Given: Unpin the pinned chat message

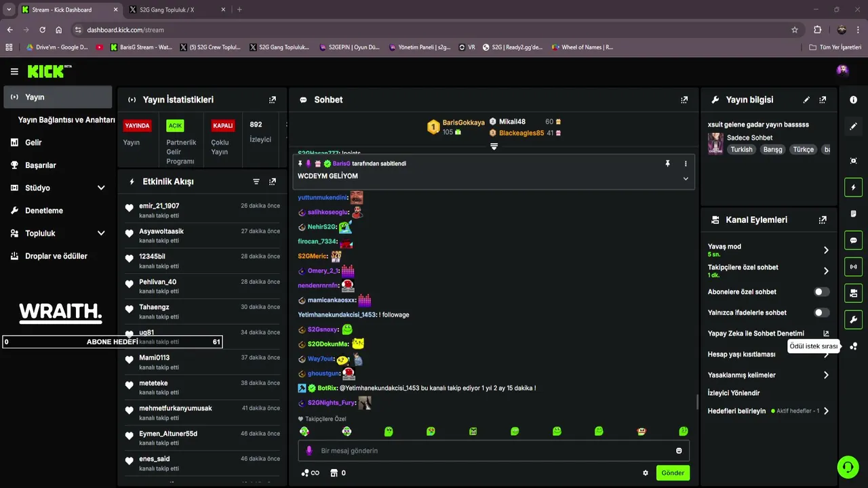Looking at the screenshot, I should (x=667, y=163).
